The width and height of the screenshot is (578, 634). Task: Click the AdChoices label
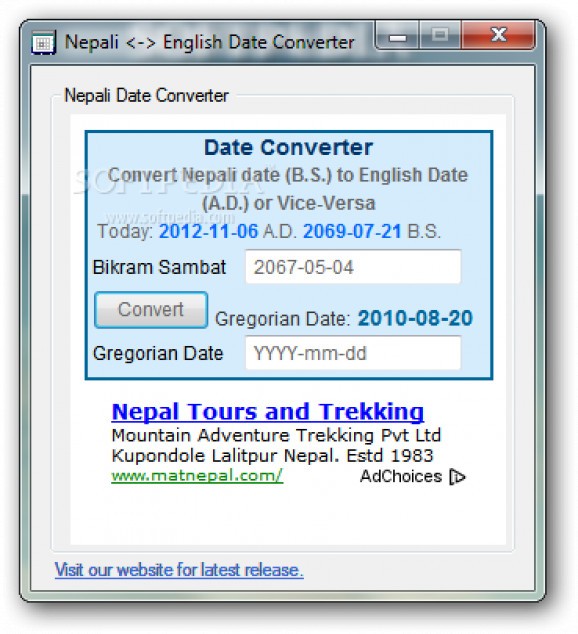tap(401, 476)
